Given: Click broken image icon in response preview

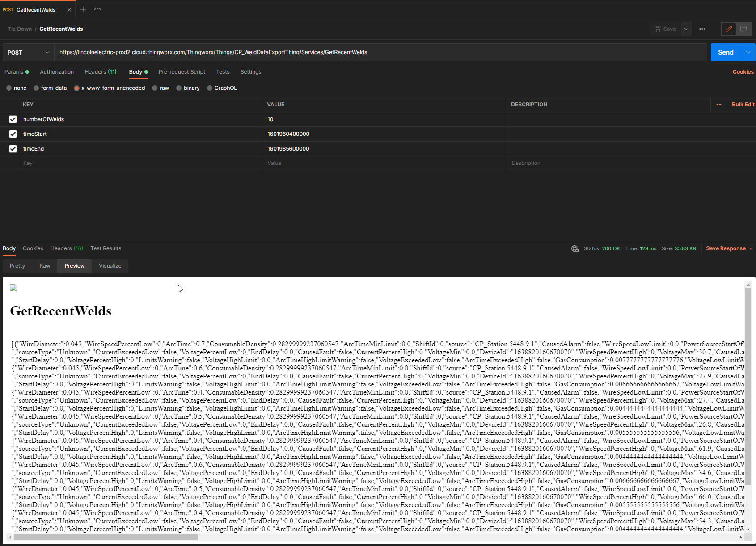Looking at the screenshot, I should 13,288.
